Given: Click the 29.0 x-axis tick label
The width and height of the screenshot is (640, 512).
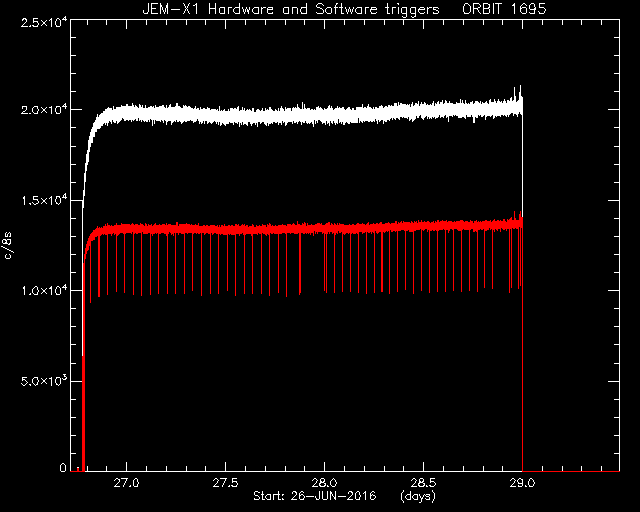Looking at the screenshot, I should [x=522, y=483].
